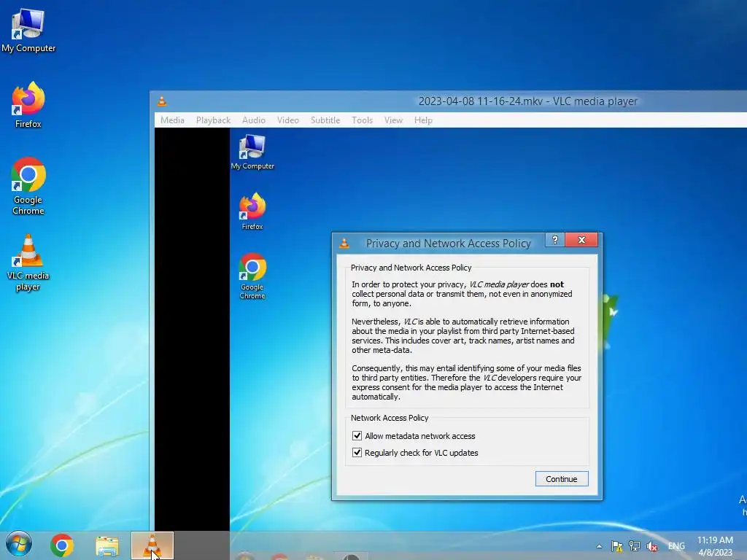Launch Firefox from the desktop icon
The height and width of the screenshot is (560, 747).
[28, 105]
